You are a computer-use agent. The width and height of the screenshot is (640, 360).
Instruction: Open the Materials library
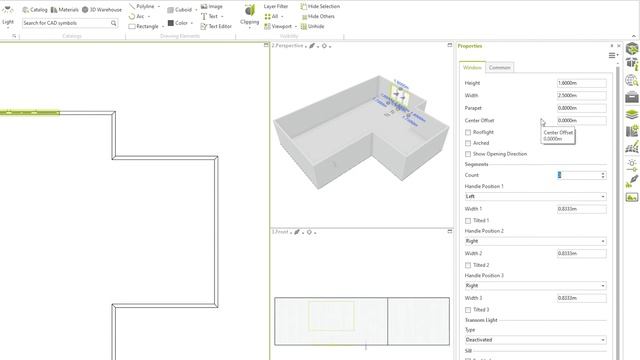pyautogui.click(x=64, y=9)
